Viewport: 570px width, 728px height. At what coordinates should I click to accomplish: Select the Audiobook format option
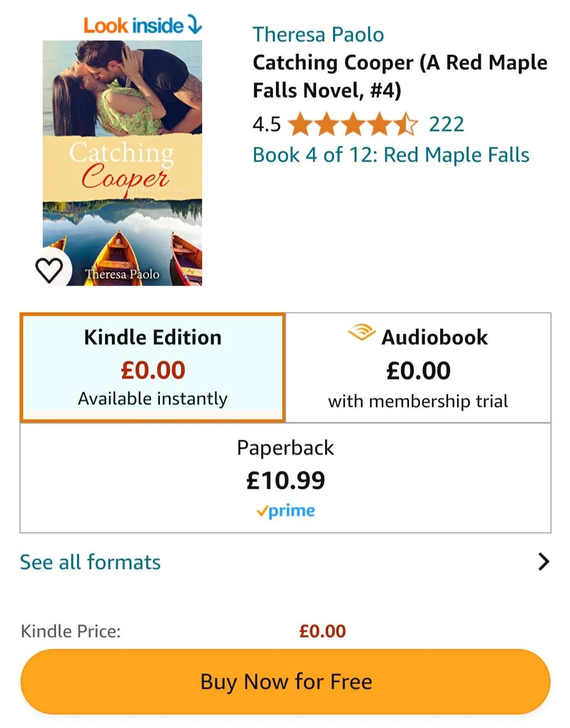click(x=418, y=367)
